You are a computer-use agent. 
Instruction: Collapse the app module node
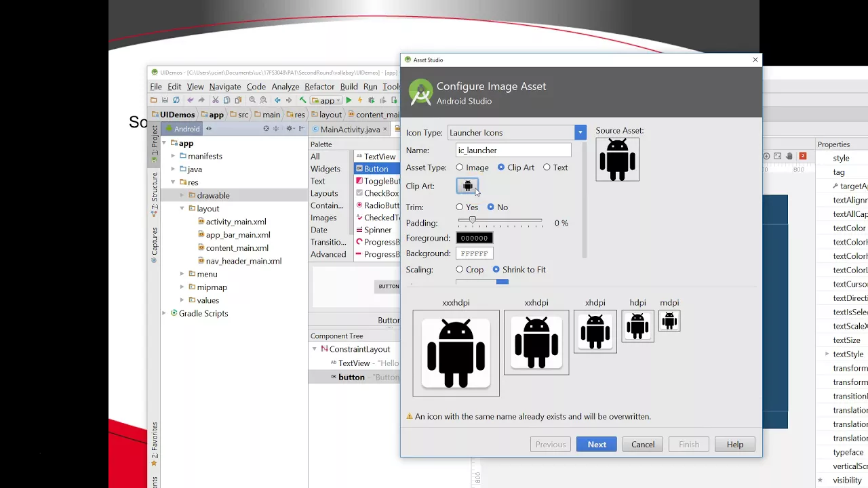(165, 144)
